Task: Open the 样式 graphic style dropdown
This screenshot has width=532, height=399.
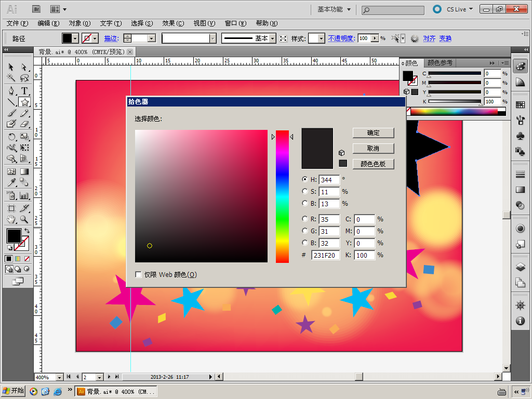Action: [321, 38]
